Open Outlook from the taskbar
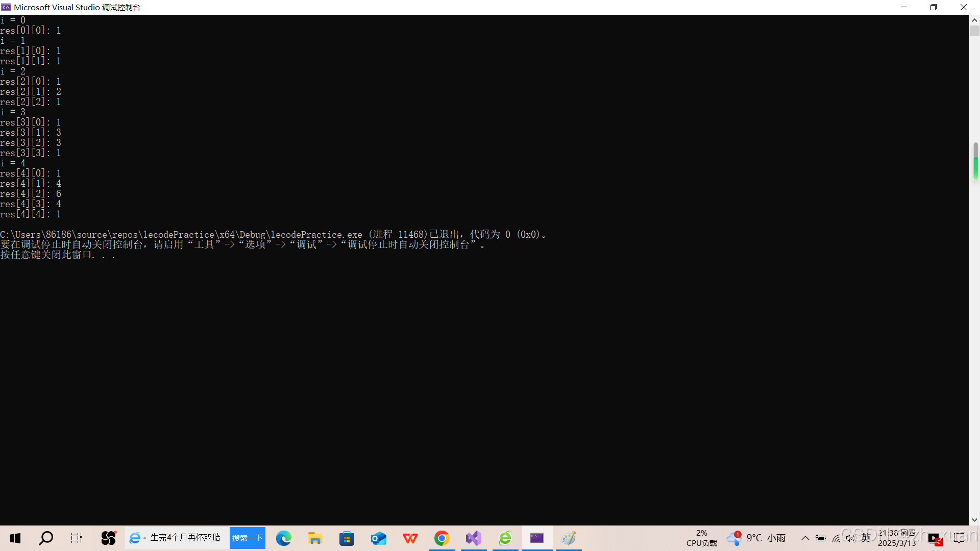The image size is (980, 551). [379, 538]
